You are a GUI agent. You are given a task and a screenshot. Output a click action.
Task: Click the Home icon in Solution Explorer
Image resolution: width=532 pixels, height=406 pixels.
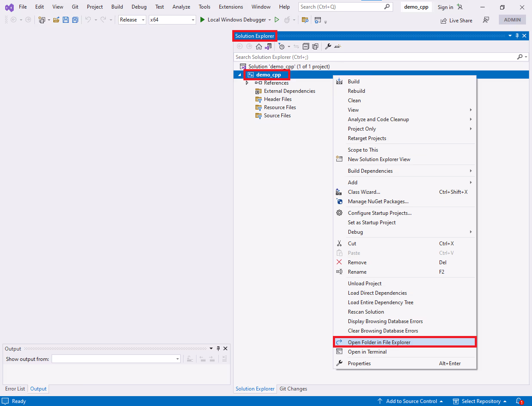[x=259, y=46]
